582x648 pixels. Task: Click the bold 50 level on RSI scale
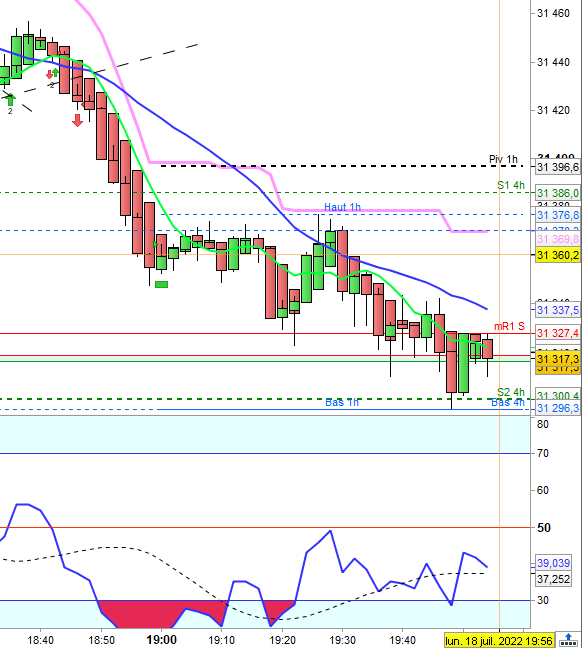click(x=544, y=528)
